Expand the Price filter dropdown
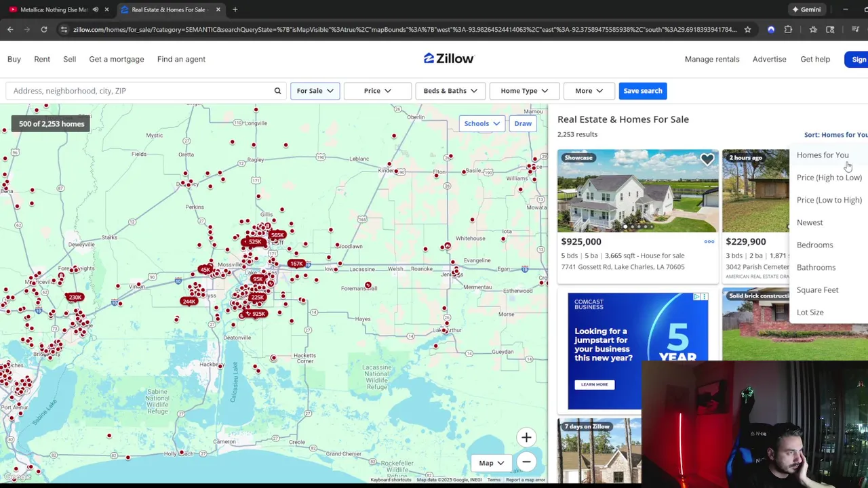 378,91
